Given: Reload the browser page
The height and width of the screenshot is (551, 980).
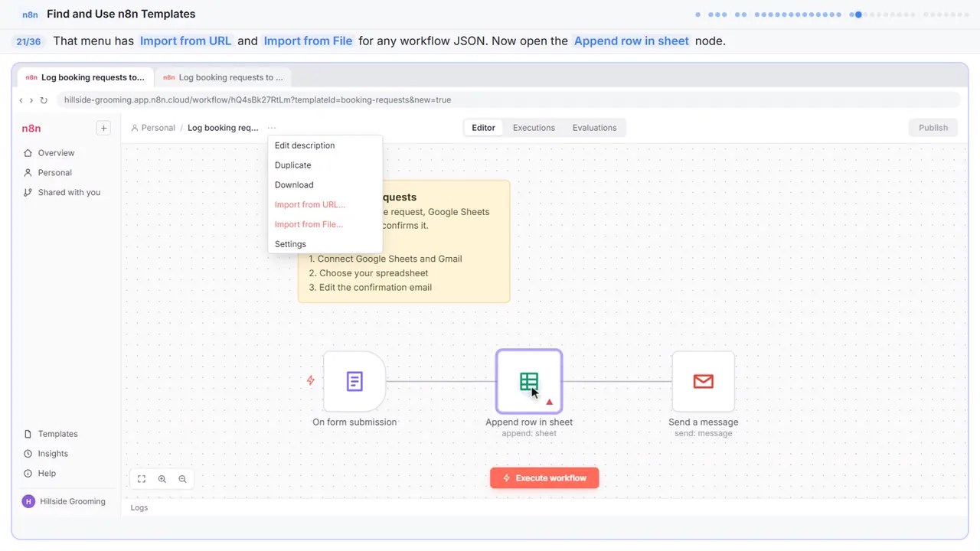Looking at the screenshot, I should [x=44, y=100].
